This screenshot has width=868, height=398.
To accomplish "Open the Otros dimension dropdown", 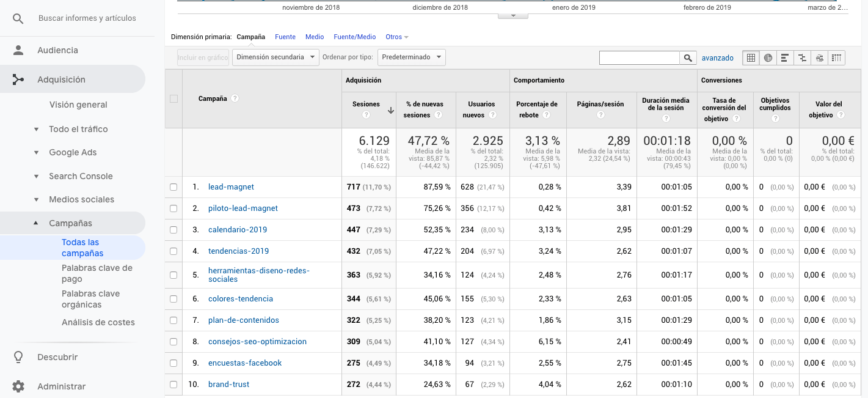I will pos(397,37).
